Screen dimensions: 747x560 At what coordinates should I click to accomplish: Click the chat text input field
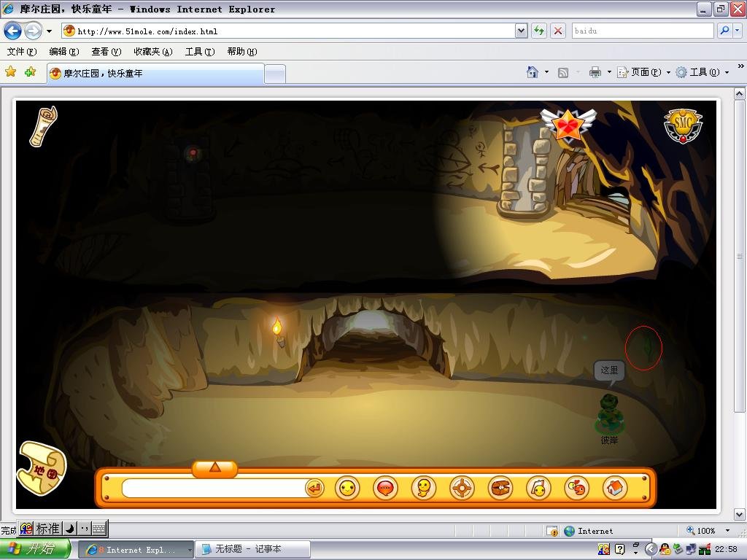pos(213,488)
